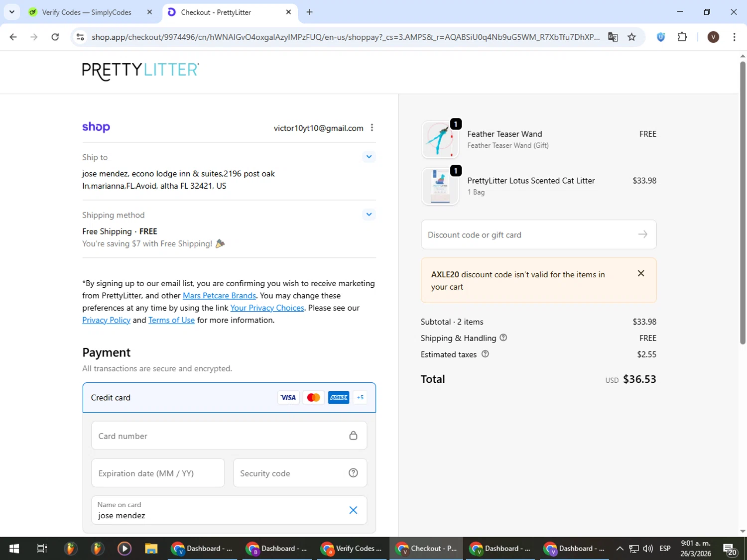
Task: Show the Security code help tooltip icon
Action: [353, 473]
